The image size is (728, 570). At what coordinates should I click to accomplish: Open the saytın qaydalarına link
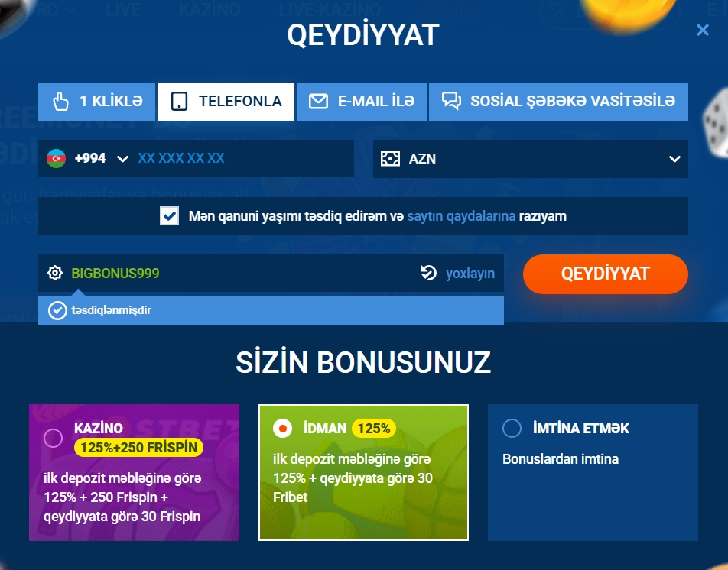click(x=461, y=216)
